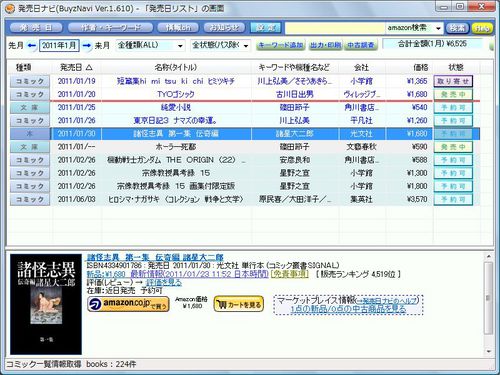This screenshot has width=500, height=375.
Task: Click the yellow search input field
Action: (x=335, y=28)
